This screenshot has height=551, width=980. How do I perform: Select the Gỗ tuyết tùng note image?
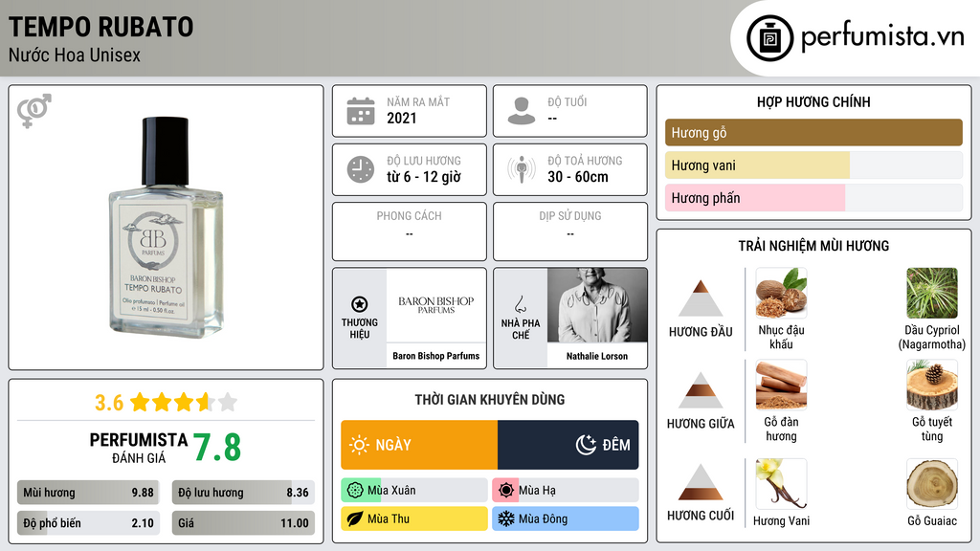(932, 385)
